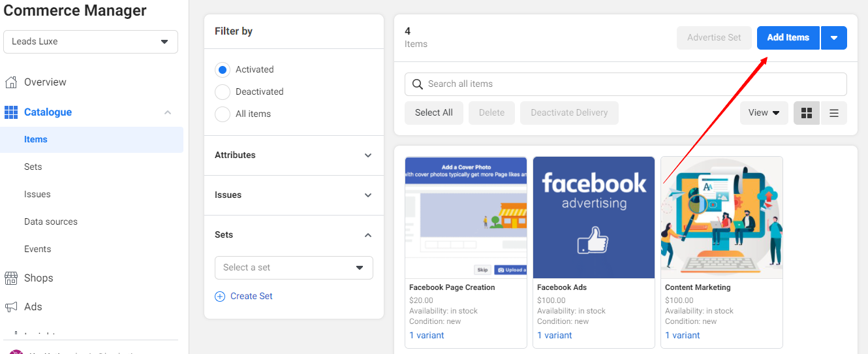Open Data sources in sidebar
Image resolution: width=868 pixels, height=354 pixels.
click(51, 222)
